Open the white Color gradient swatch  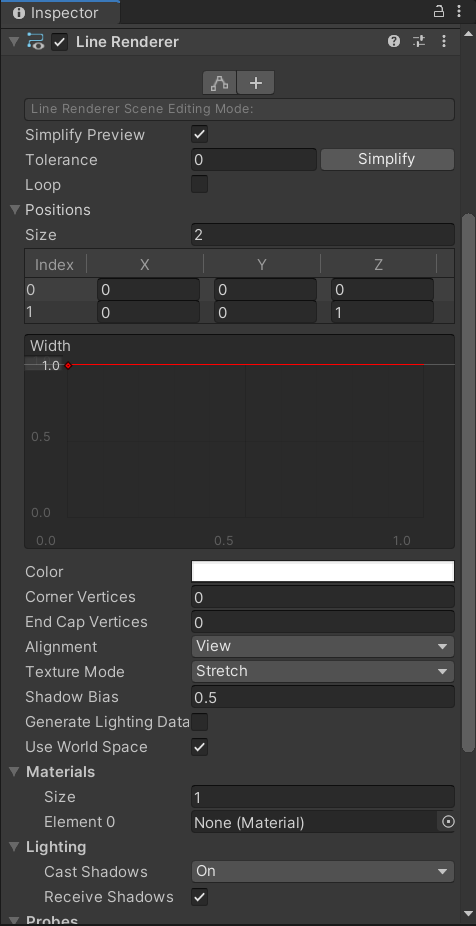point(322,571)
